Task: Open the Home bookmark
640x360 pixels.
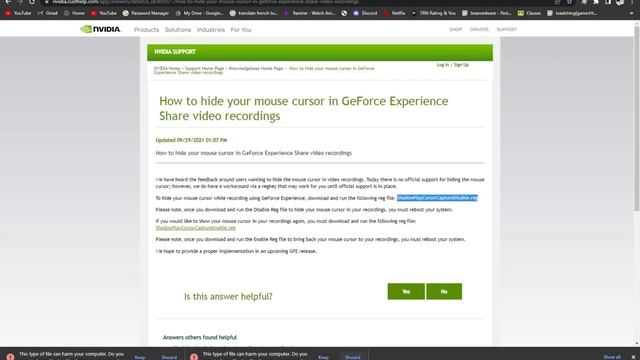Action: click(74, 13)
